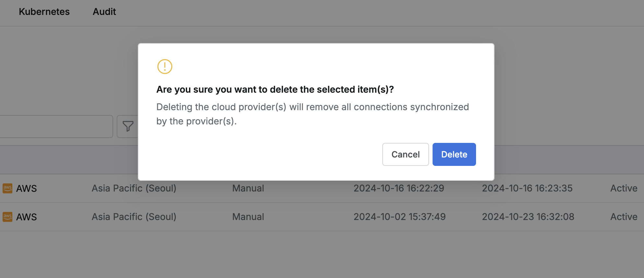
Task: Click Cancel in the delete dialog
Action: point(405,155)
